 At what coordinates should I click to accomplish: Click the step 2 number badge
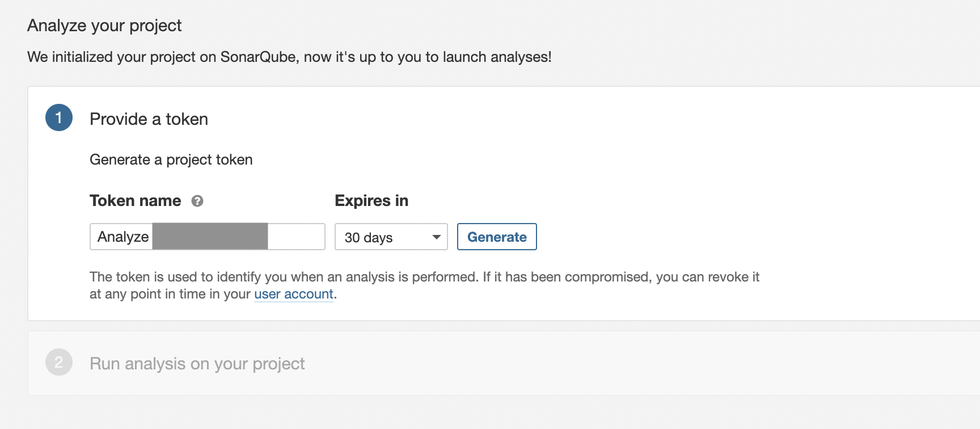coord(59,363)
